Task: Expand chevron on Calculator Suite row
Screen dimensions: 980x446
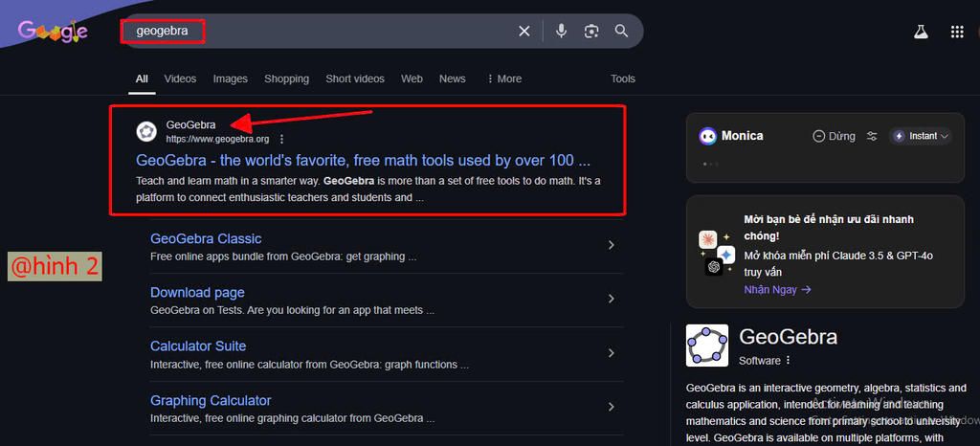Action: (612, 353)
